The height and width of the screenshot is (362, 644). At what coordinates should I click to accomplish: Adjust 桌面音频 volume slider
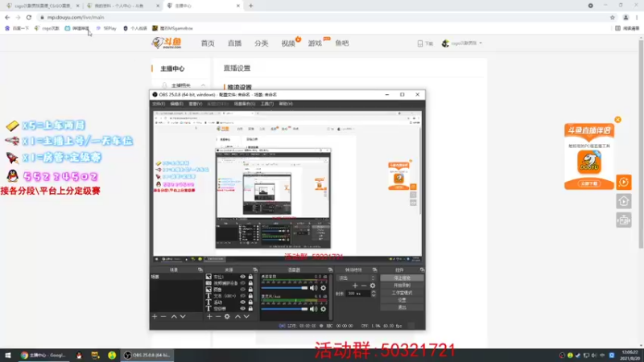[284, 288]
